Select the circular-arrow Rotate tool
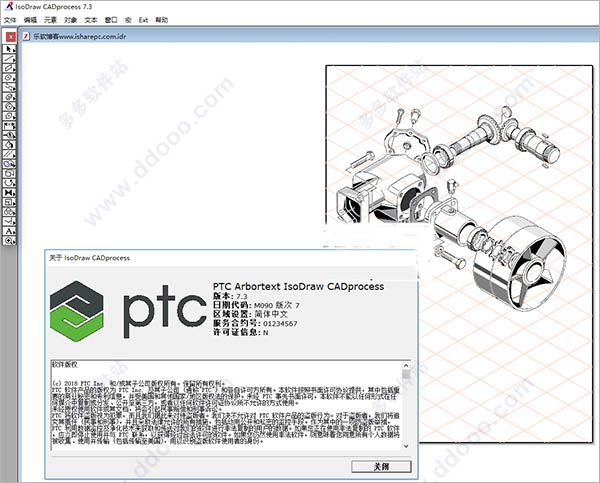Image resolution: width=600 pixels, height=483 pixels. coord(9,183)
